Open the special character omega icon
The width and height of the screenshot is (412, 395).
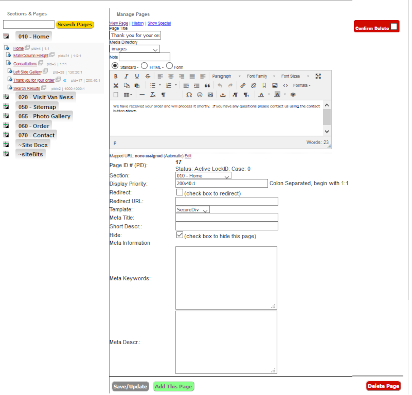pyautogui.click(x=189, y=95)
